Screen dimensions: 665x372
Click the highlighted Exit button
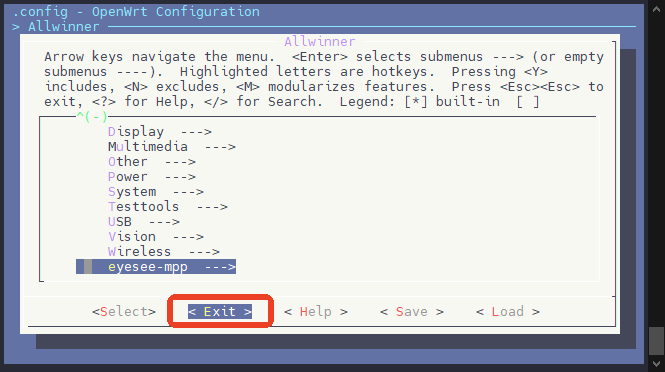point(220,312)
